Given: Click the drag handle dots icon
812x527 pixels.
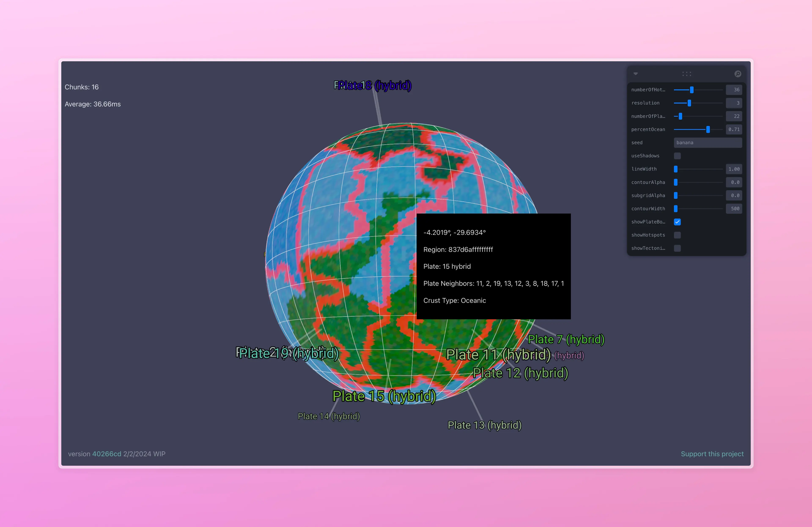Looking at the screenshot, I should (686, 74).
